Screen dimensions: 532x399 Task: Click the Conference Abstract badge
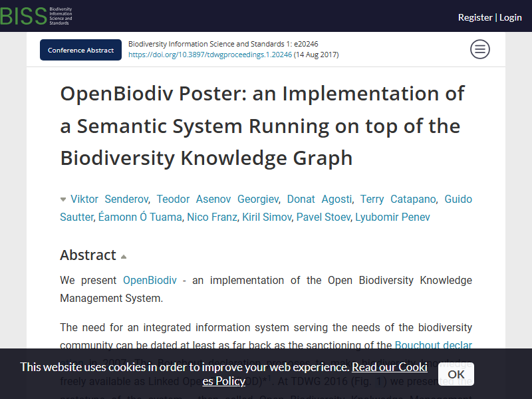point(80,50)
